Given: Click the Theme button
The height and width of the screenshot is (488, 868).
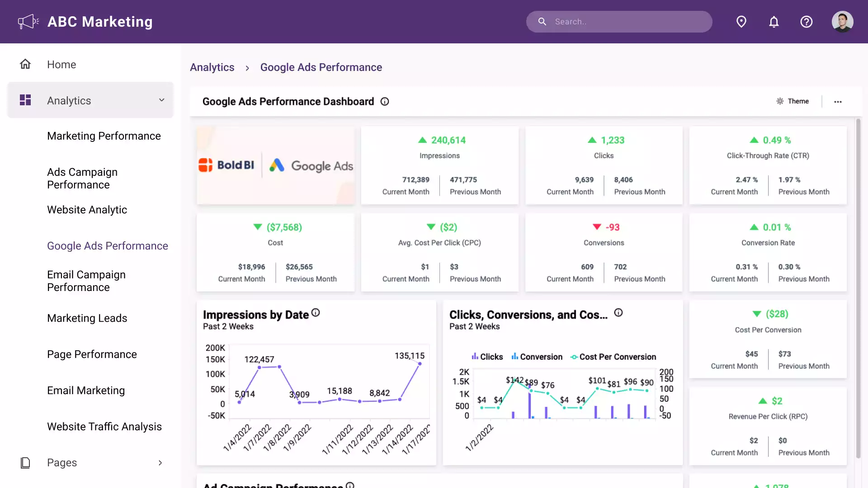Looking at the screenshot, I should coord(793,101).
